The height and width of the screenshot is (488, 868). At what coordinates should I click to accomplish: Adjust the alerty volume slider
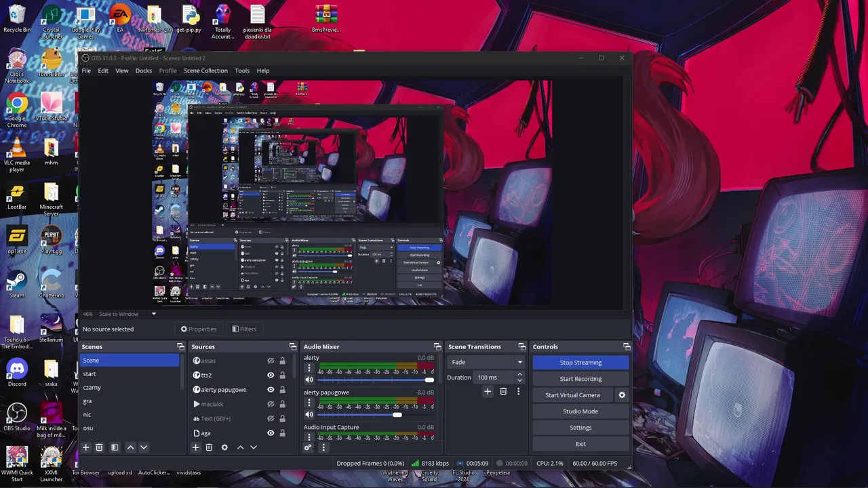click(x=376, y=380)
